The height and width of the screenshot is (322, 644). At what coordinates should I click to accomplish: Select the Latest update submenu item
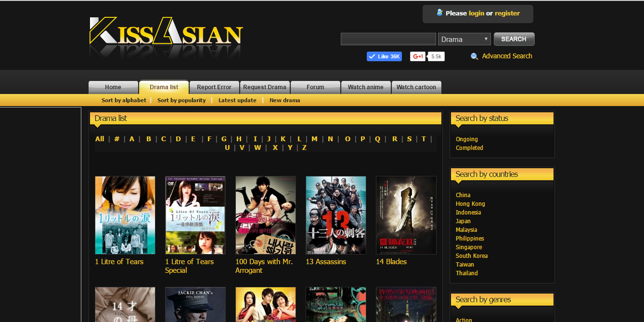pyautogui.click(x=237, y=100)
